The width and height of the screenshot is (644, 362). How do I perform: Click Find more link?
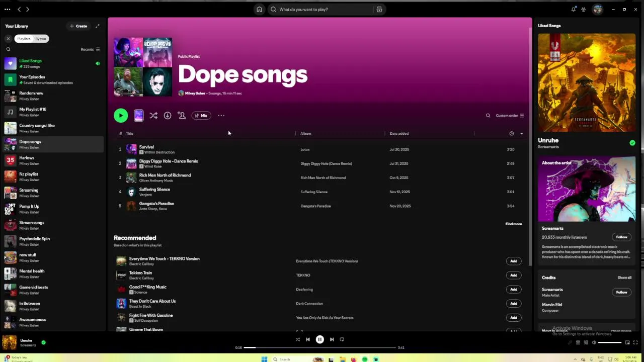click(514, 224)
